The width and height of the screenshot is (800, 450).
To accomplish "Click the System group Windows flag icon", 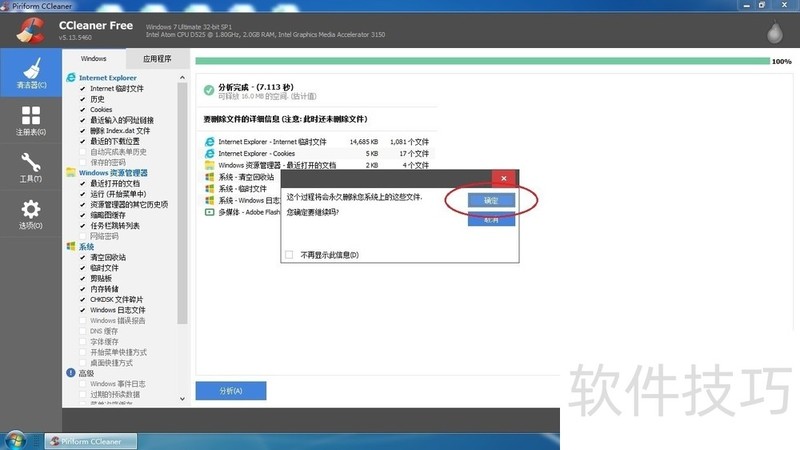I will (x=71, y=246).
